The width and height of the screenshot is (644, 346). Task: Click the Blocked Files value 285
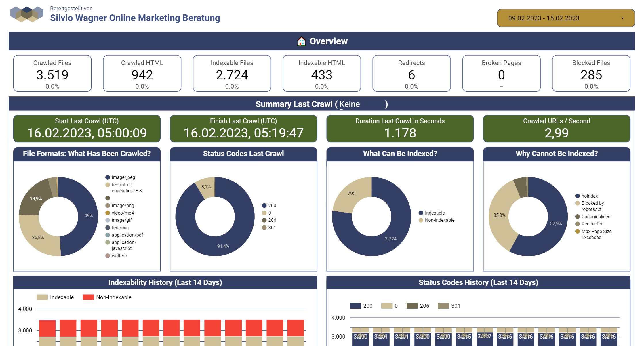[x=591, y=75]
